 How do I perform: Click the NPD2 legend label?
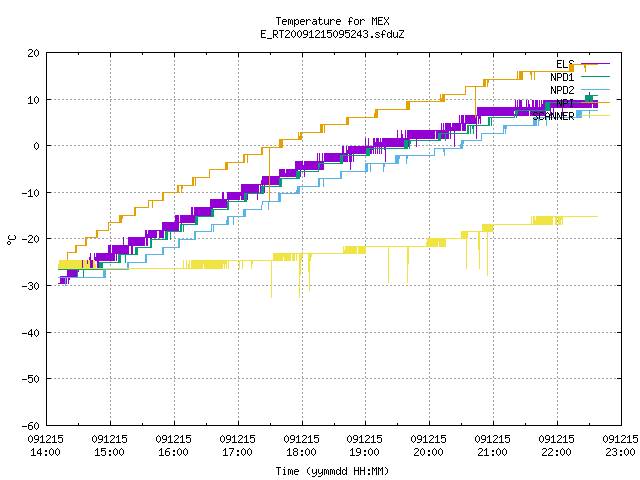562,90
